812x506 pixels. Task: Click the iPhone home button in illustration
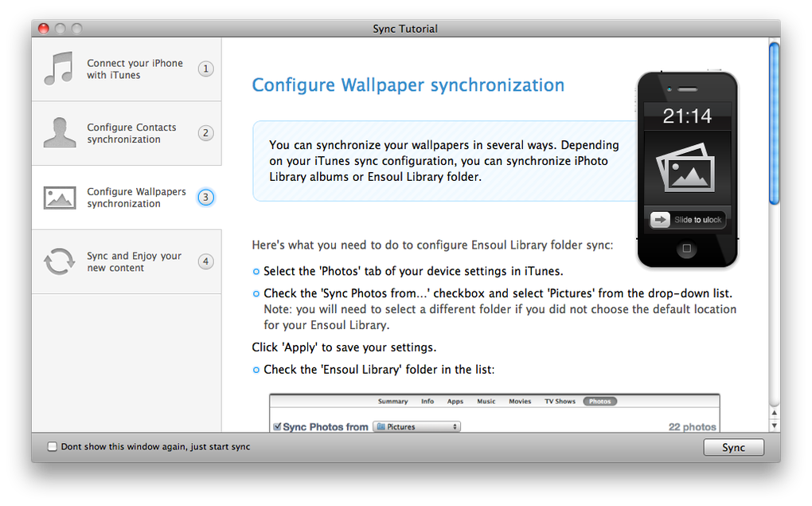tap(687, 249)
